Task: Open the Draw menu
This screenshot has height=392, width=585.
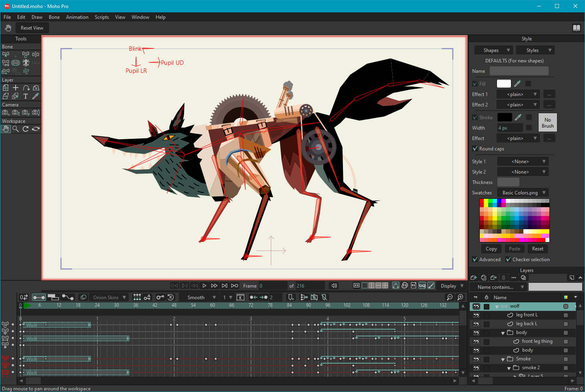Action: click(x=37, y=17)
